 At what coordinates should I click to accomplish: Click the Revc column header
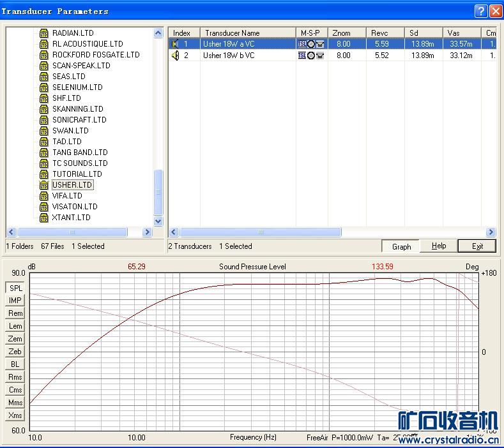click(385, 33)
